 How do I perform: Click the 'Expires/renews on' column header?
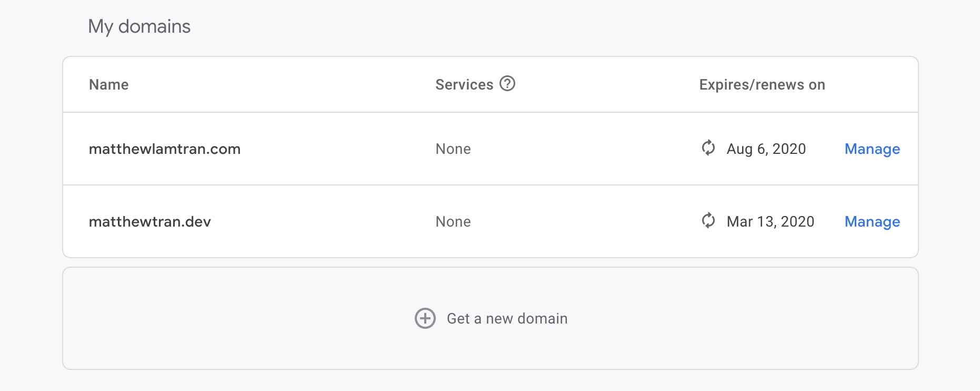(762, 85)
